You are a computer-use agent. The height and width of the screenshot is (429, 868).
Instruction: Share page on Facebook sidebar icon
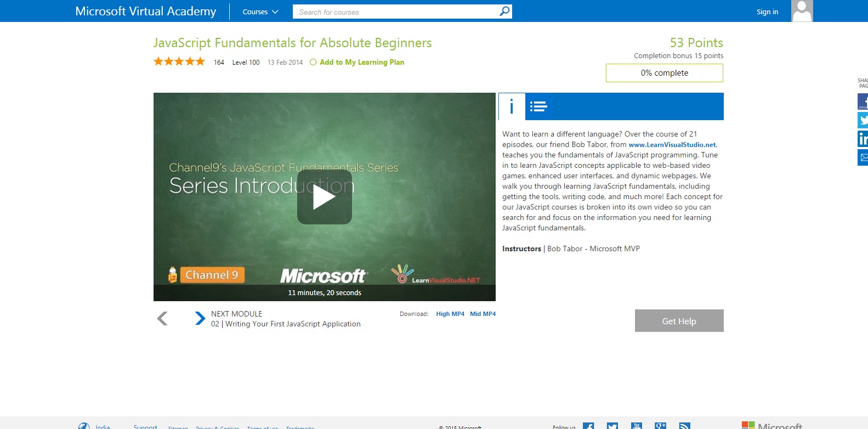(x=863, y=101)
